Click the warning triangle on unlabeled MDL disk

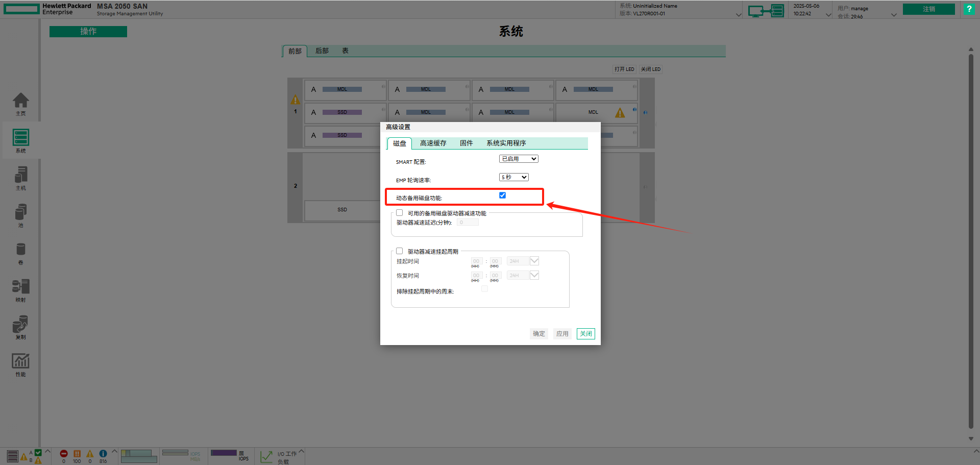click(x=620, y=113)
